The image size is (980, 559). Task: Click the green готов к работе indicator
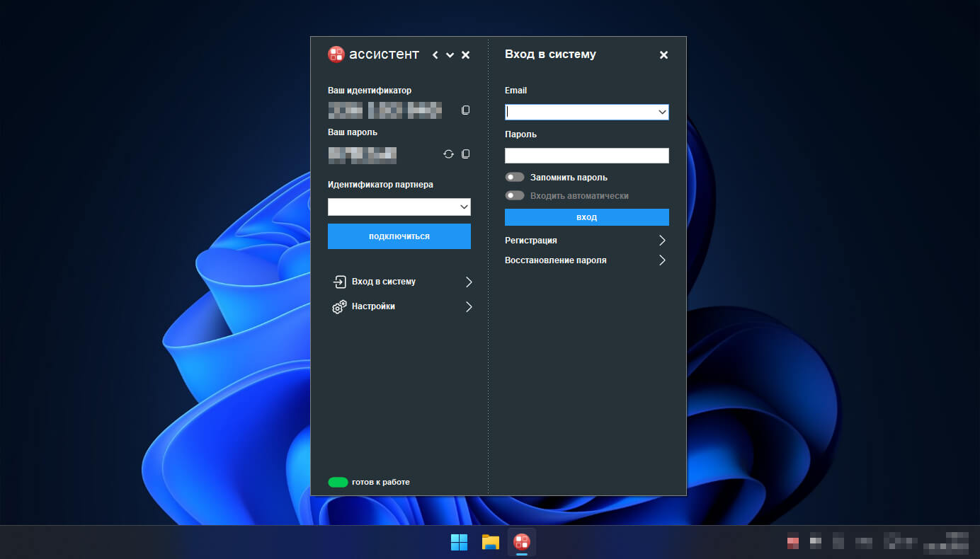coord(338,482)
